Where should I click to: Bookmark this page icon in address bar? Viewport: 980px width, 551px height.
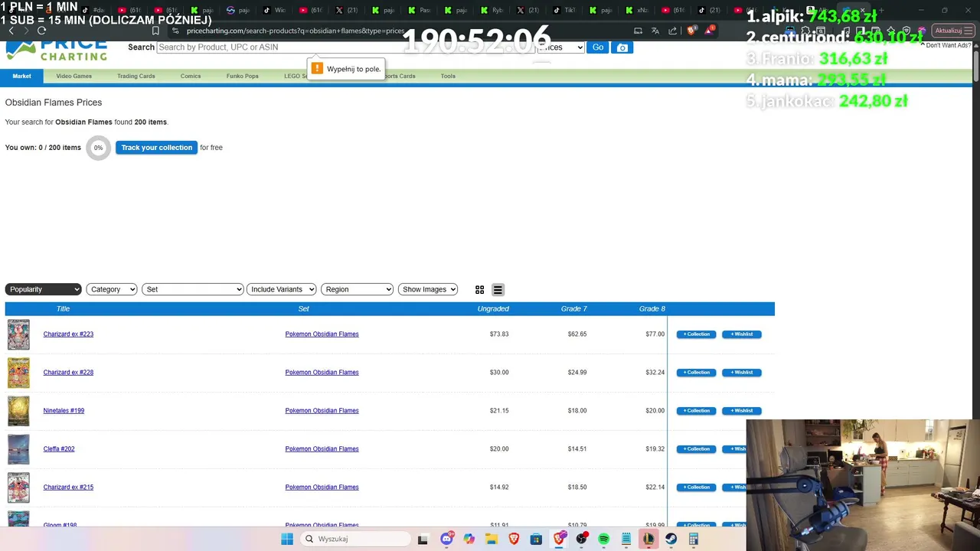pos(155,31)
